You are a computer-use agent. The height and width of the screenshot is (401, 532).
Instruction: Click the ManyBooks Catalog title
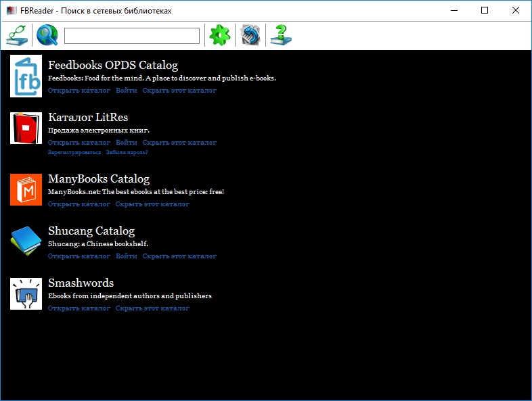[x=99, y=179]
